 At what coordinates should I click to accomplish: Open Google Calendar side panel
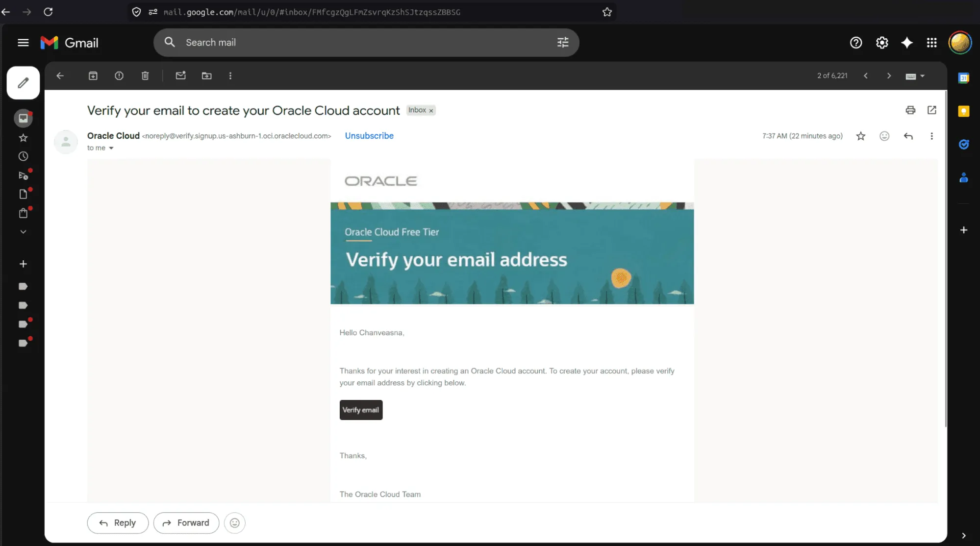point(964,78)
